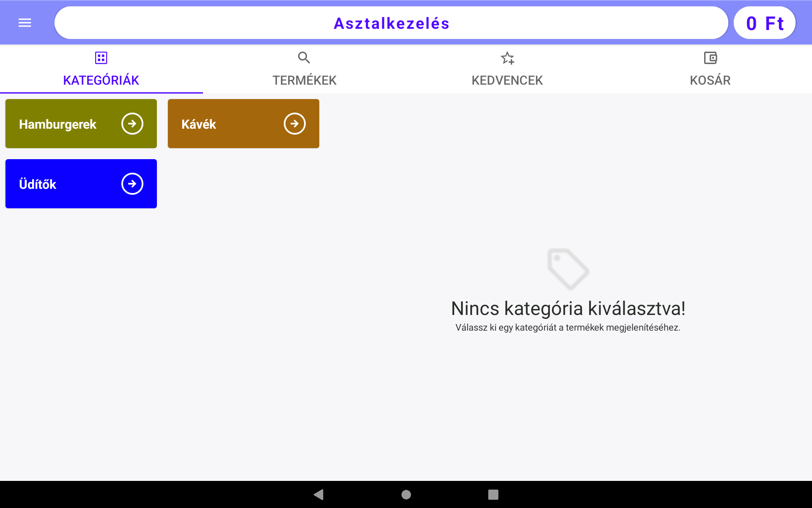812x508 pixels.
Task: Click the star icon above KEDVENCEK
Action: point(507,58)
